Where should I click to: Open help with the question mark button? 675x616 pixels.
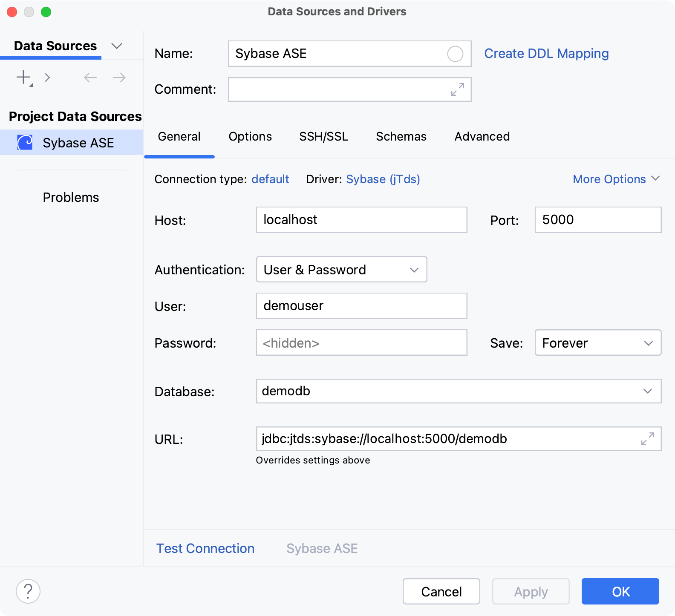28,591
